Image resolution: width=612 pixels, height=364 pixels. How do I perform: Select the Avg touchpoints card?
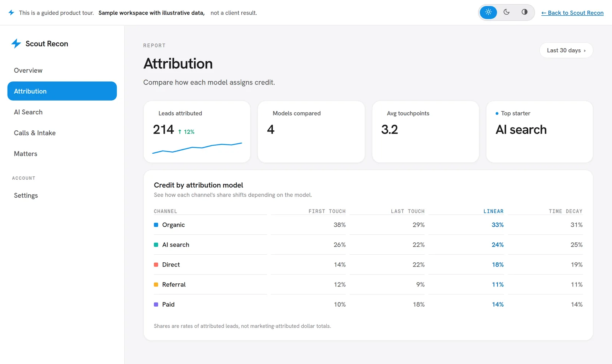coord(425,132)
